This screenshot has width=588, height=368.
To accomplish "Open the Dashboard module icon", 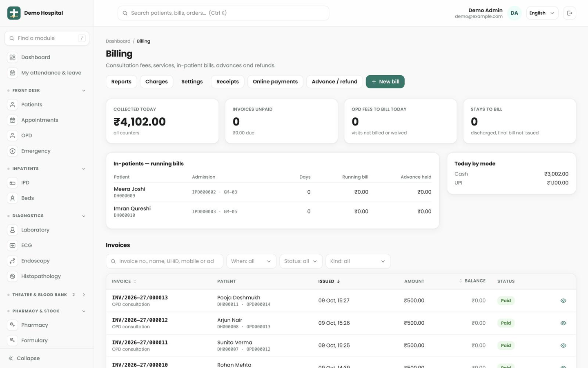I will point(13,57).
